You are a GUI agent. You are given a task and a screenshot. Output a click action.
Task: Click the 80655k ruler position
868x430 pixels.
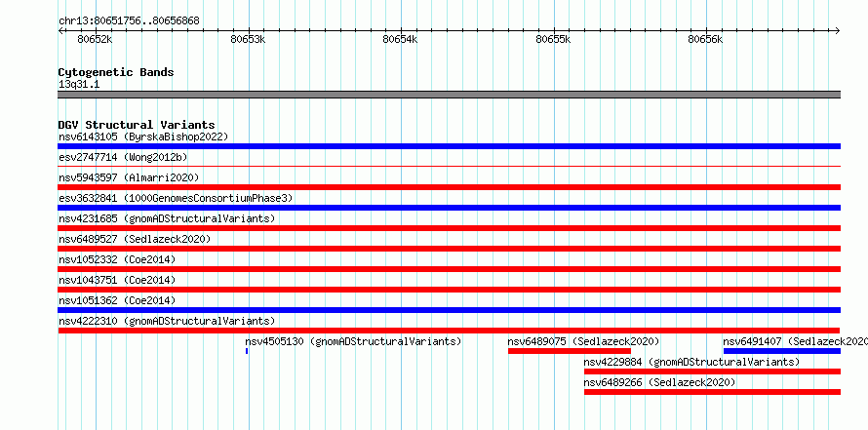(553, 39)
